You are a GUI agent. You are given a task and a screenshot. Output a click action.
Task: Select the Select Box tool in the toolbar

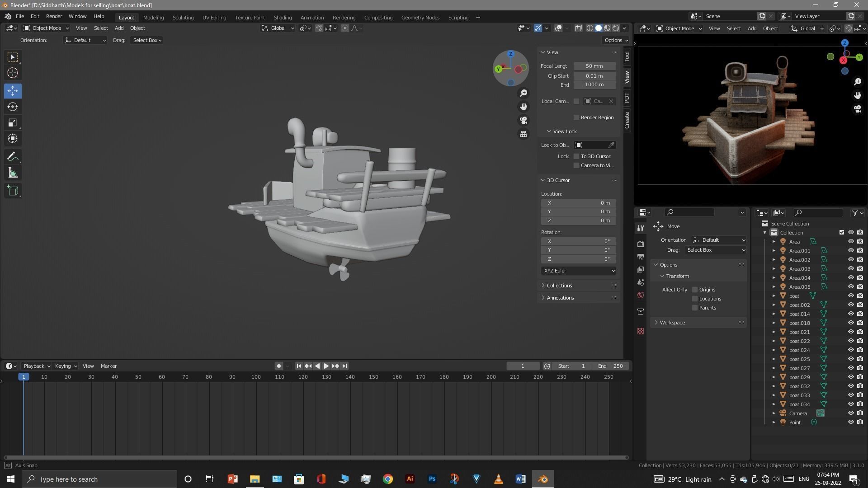click(13, 57)
